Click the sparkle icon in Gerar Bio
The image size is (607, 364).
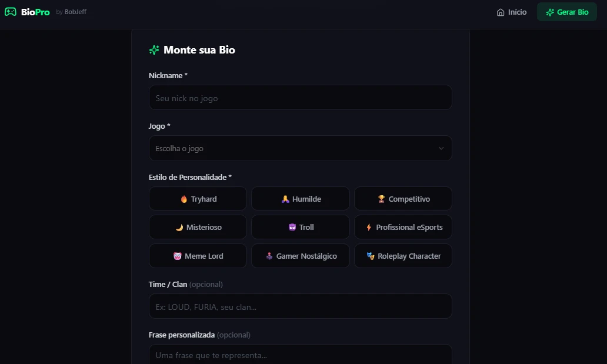coord(550,12)
